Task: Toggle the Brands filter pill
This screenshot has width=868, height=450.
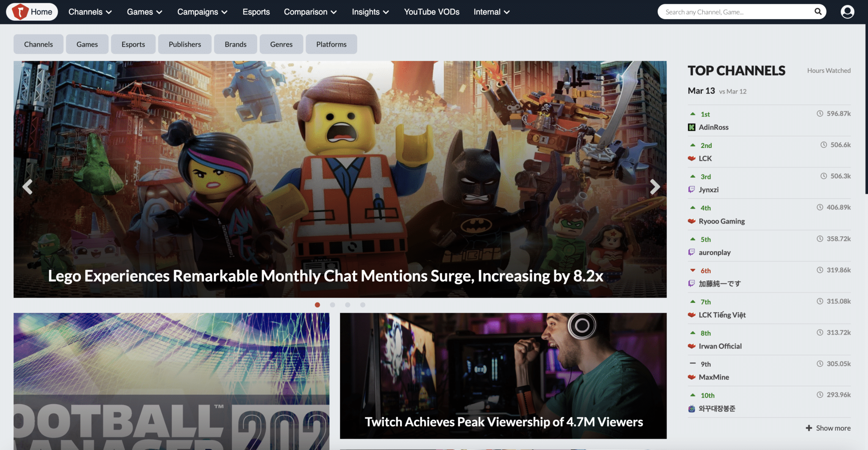Action: point(236,44)
